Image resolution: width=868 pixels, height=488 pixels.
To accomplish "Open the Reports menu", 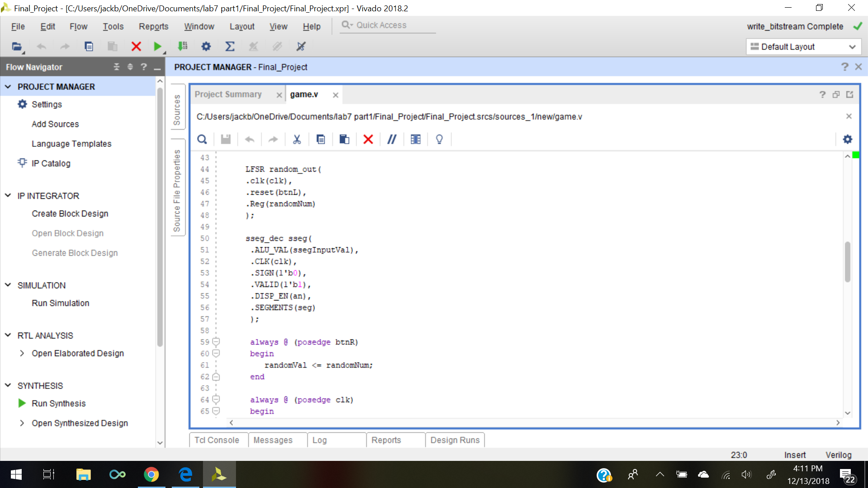I will click(153, 26).
